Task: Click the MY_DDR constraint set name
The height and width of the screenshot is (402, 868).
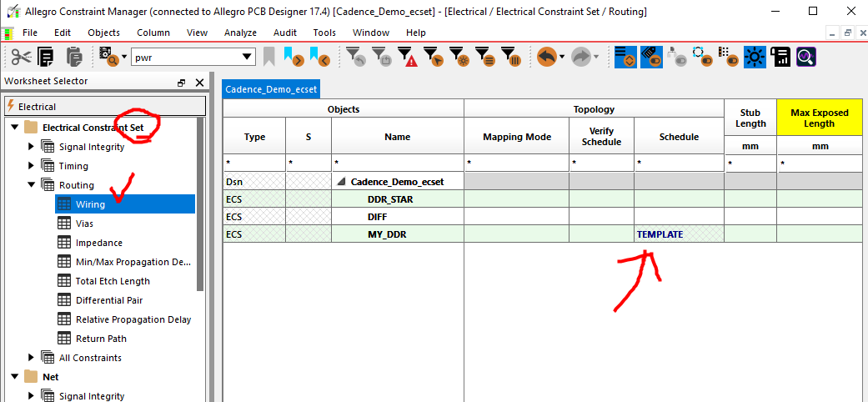Action: [x=387, y=234]
